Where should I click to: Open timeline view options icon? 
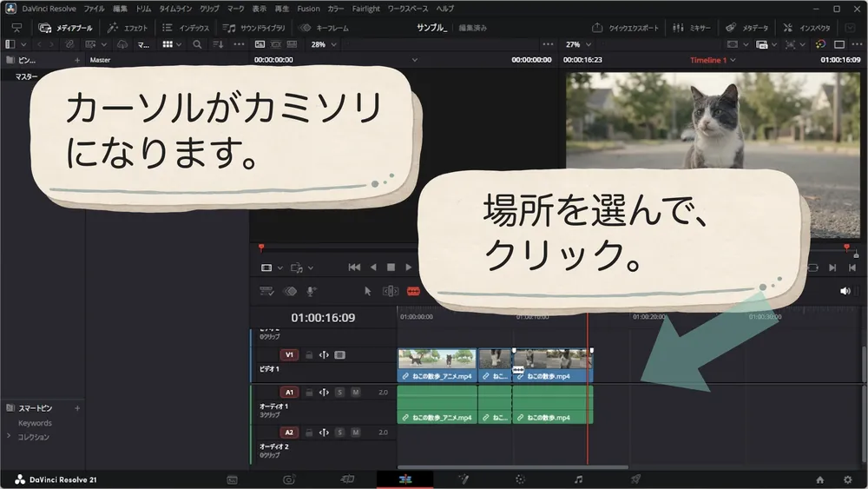[x=266, y=291]
